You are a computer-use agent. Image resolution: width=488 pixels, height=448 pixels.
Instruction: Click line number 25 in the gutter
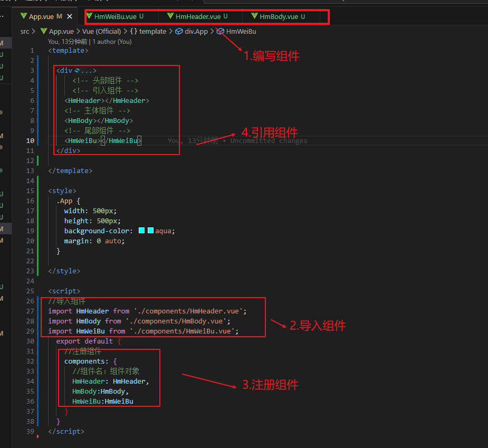30,291
